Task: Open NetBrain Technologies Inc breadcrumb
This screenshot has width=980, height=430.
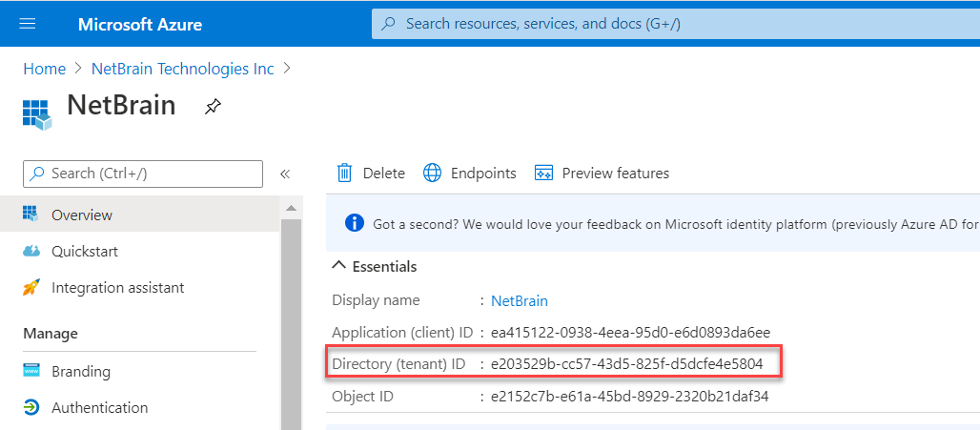Action: [x=182, y=69]
